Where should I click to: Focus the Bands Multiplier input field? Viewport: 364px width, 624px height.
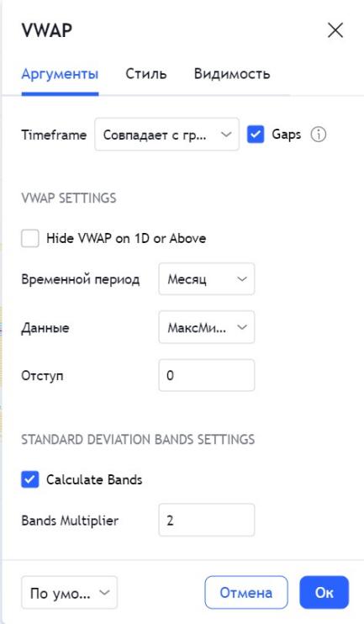click(x=207, y=520)
